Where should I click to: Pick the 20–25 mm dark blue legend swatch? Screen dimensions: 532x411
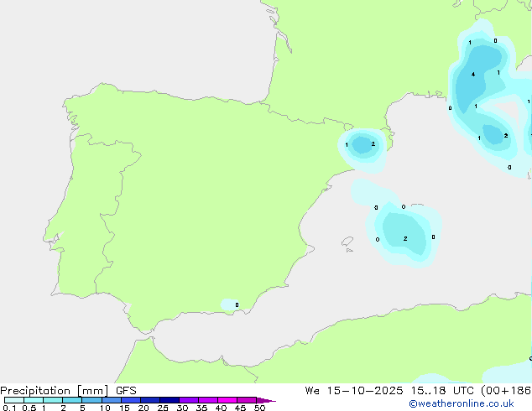(x=150, y=400)
